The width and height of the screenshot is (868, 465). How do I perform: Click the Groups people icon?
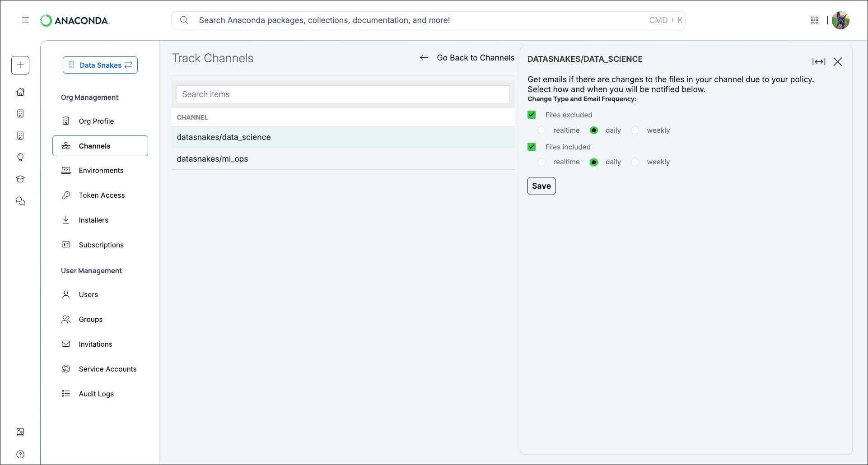tap(66, 319)
